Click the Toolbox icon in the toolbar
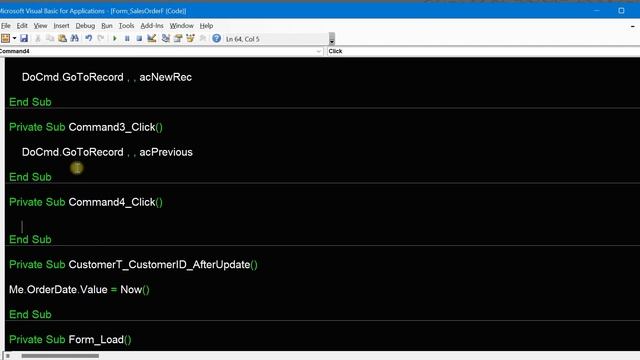640x360 pixels. click(202, 38)
